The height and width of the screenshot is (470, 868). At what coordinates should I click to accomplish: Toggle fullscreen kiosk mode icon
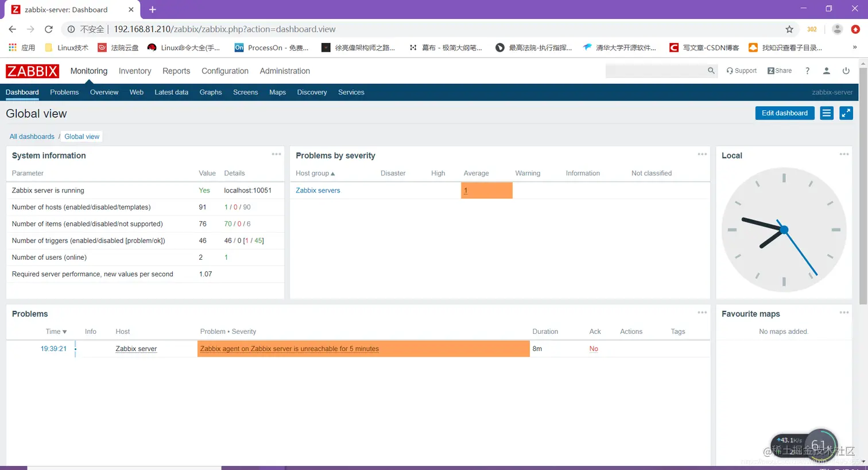click(846, 113)
